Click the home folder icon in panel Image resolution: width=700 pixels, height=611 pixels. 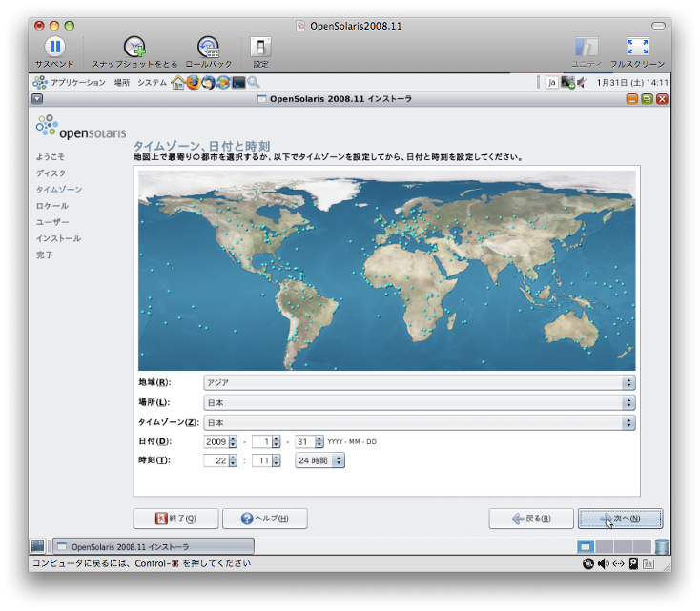pos(177,83)
